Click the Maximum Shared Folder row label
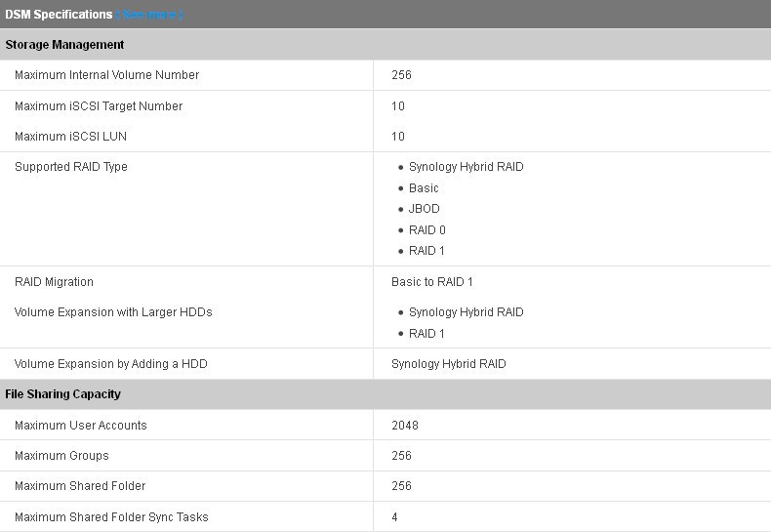 (80, 486)
